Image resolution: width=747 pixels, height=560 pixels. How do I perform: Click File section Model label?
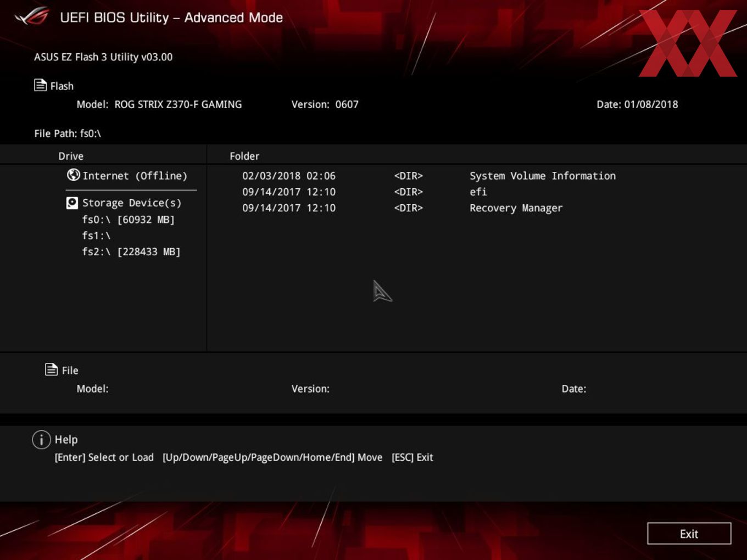(92, 389)
